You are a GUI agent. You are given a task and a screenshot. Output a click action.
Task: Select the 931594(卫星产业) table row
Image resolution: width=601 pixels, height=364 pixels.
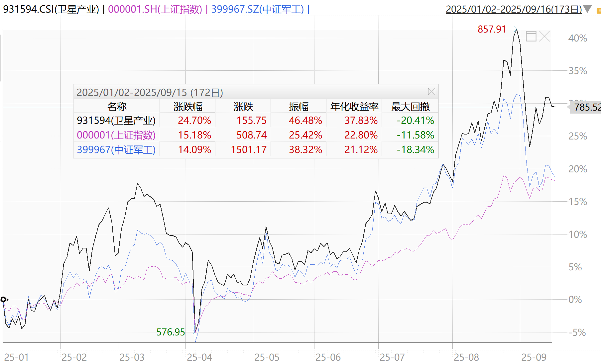[x=116, y=121]
